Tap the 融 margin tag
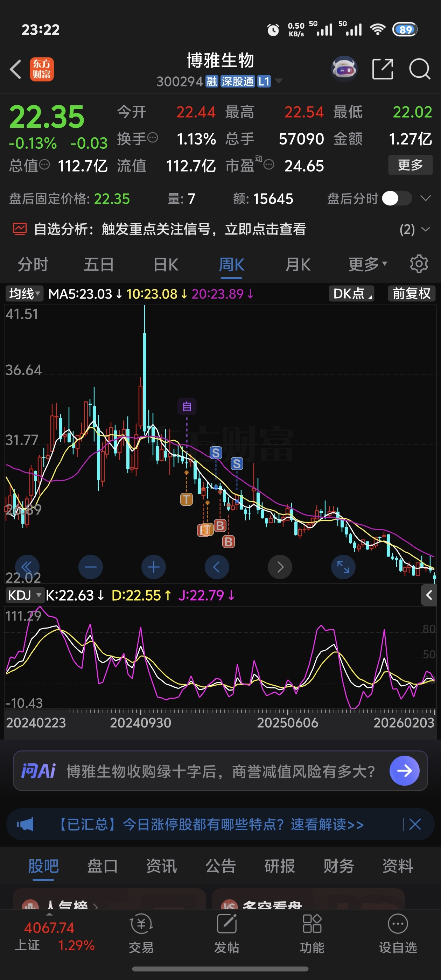The height and width of the screenshot is (980, 441). coord(211,81)
